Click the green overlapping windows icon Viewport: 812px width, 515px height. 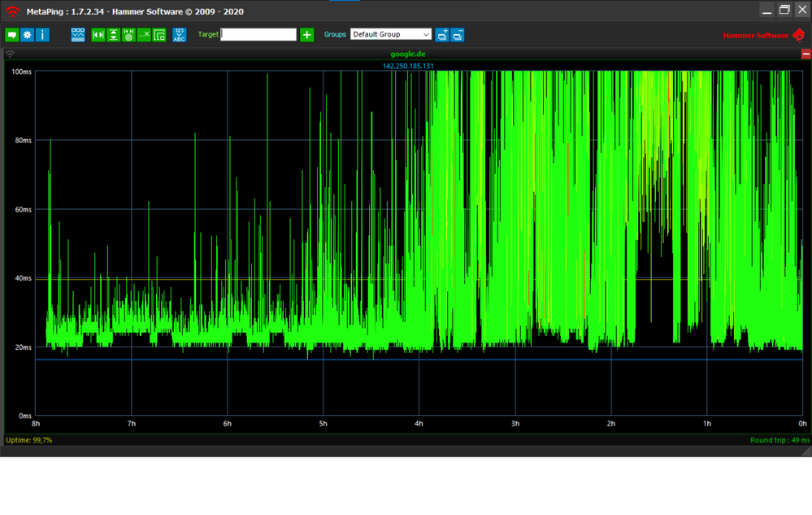point(159,35)
